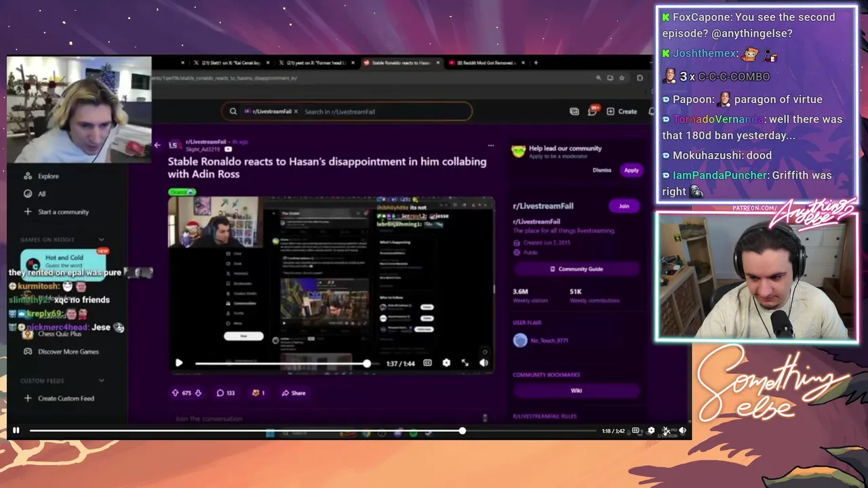The image size is (868, 488).
Task: Apply to be a moderator
Action: [x=631, y=170]
